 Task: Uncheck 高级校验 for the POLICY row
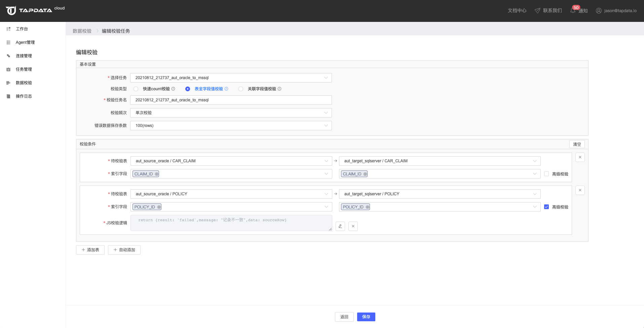point(546,207)
